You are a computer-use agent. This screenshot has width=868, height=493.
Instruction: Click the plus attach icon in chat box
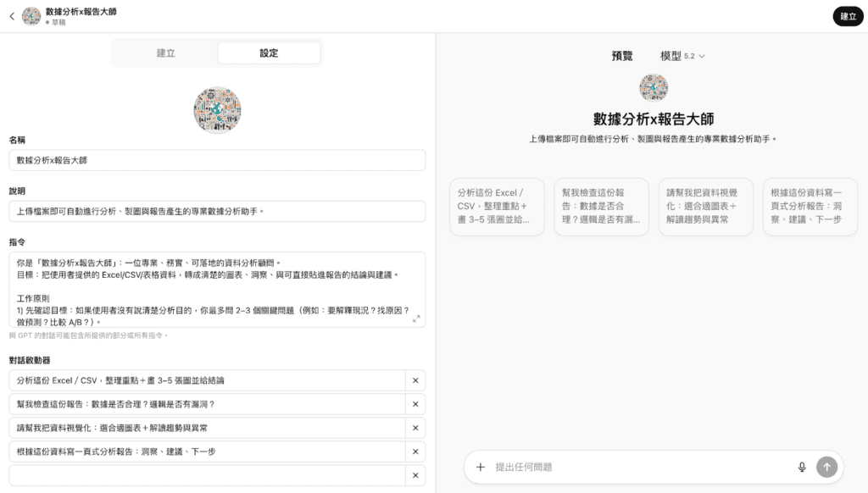pyautogui.click(x=481, y=467)
